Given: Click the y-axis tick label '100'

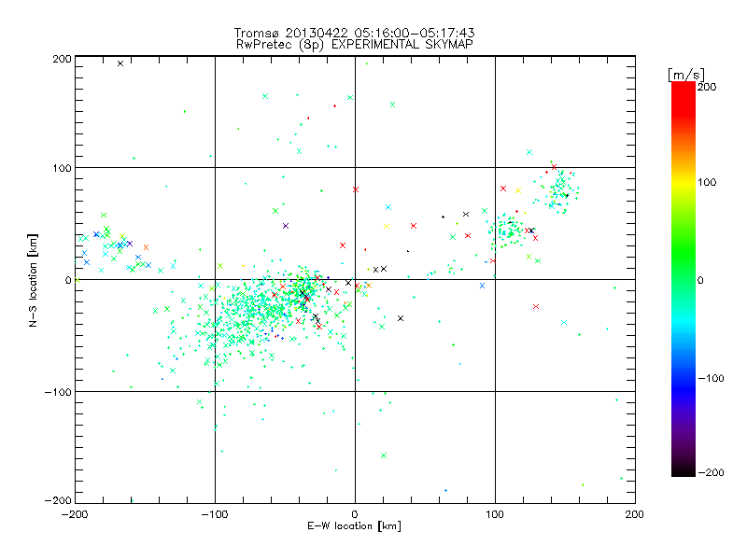Looking at the screenshot, I should coord(62,168).
